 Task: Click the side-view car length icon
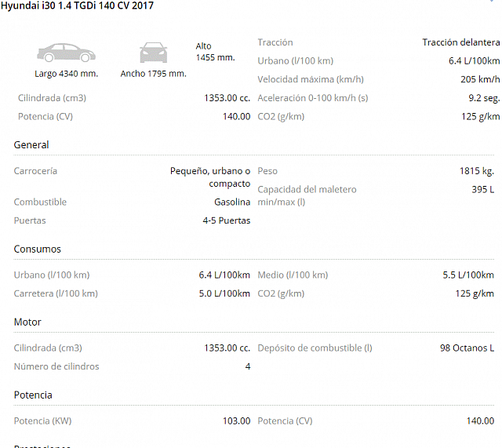coord(66,53)
